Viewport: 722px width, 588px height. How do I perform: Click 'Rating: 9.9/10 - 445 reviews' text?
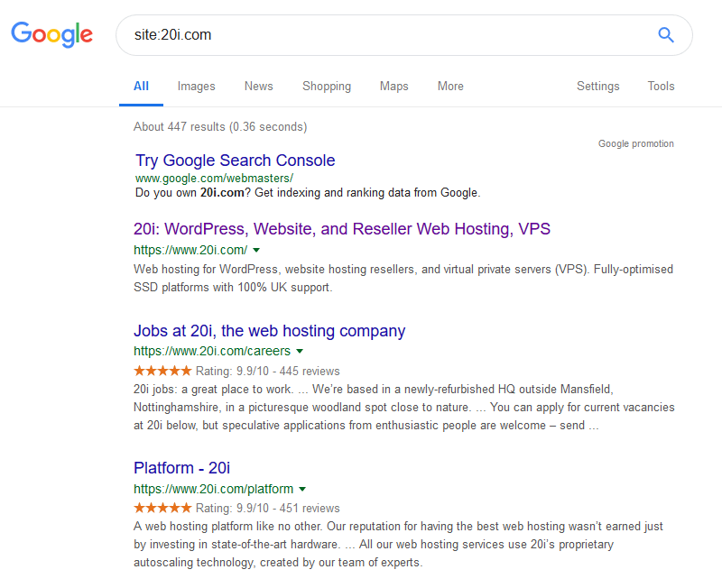point(267,371)
